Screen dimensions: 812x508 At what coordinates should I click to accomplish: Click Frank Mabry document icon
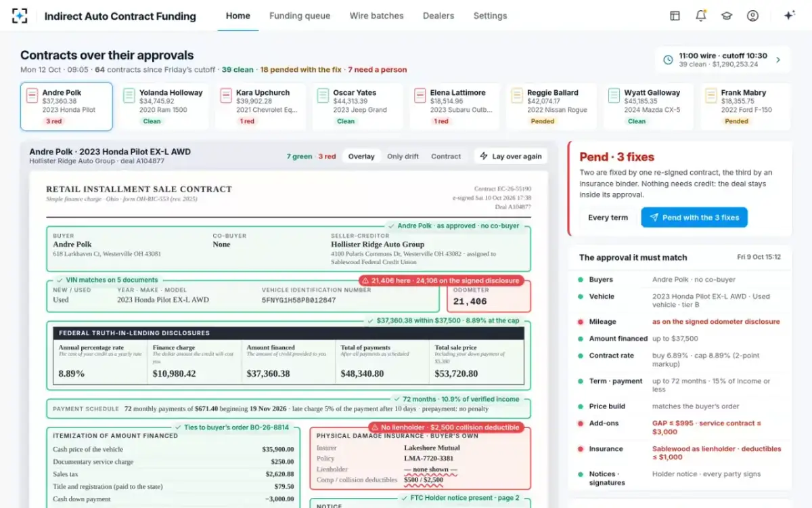(710, 96)
